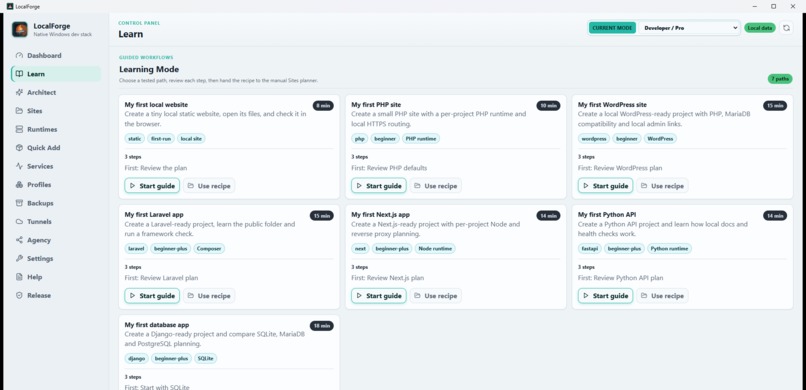Click the first-run tag

161,139
